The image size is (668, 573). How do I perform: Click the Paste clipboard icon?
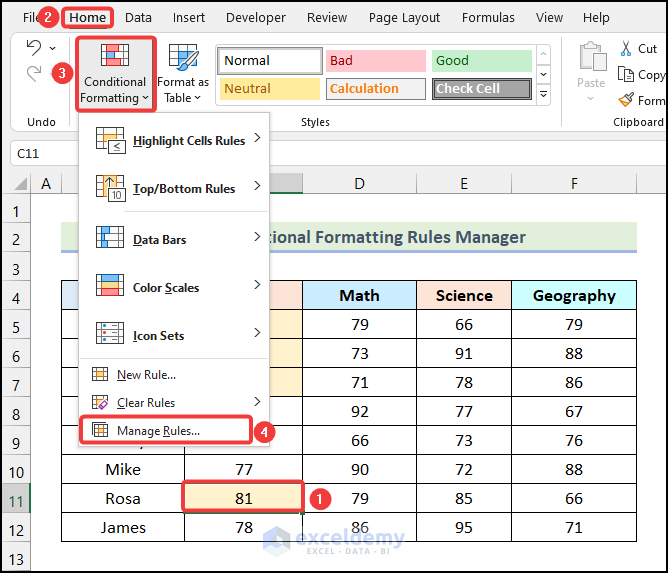(x=593, y=57)
